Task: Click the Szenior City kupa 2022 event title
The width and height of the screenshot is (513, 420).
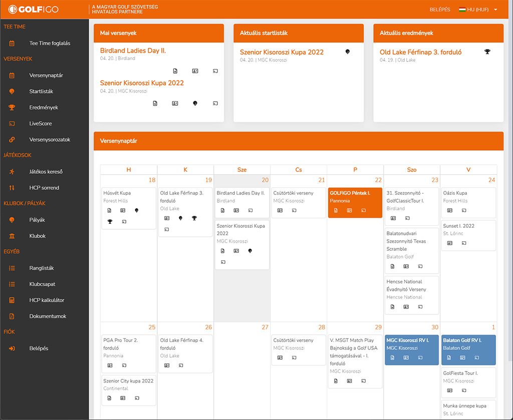Action: pos(128,381)
